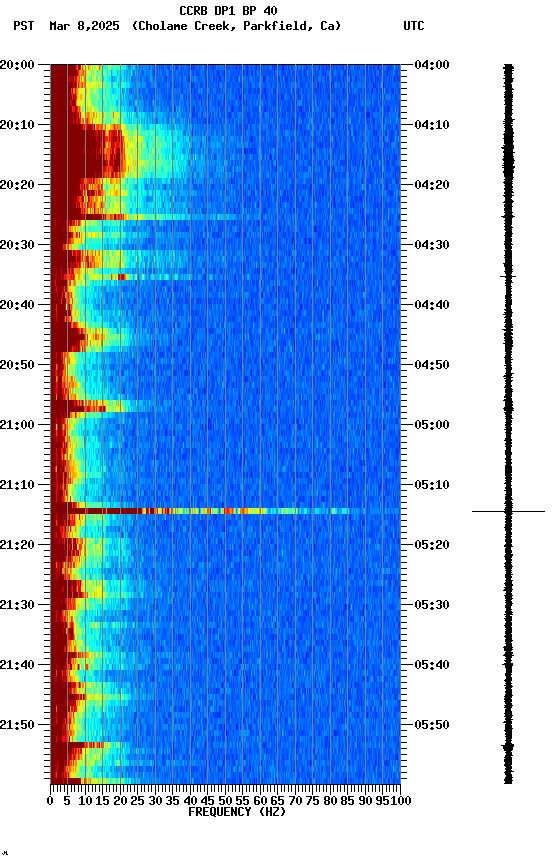Viewport: 552px width, 864px height.
Task: Click the 05:00 UTC time label
Action: coord(432,425)
